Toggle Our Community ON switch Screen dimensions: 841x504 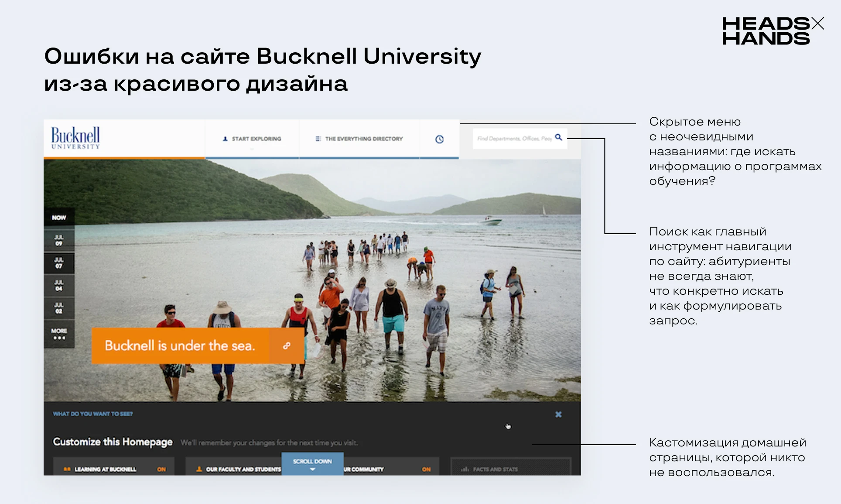click(426, 469)
